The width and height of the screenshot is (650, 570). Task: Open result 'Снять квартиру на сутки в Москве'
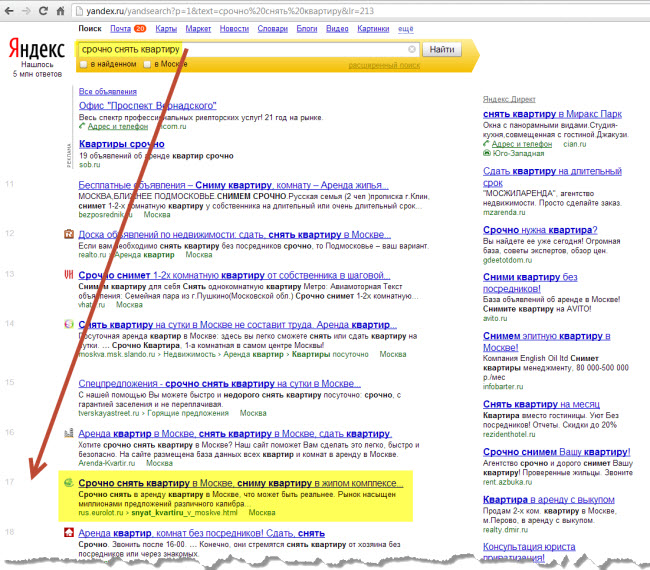pyautogui.click(x=238, y=325)
